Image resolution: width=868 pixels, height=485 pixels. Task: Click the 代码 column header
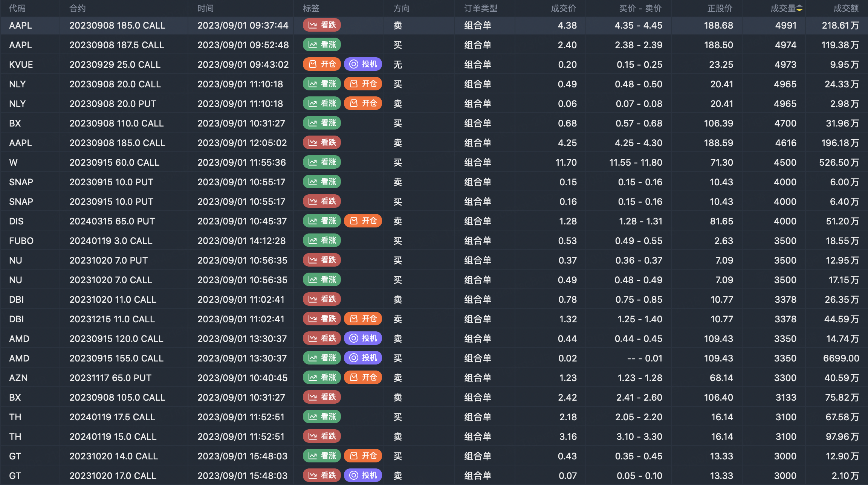pos(17,8)
